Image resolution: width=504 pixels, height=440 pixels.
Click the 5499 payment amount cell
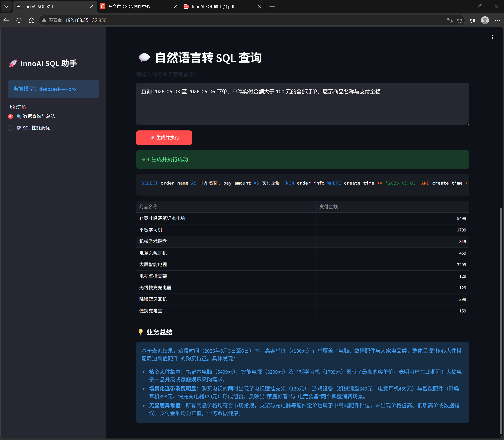tap(393, 218)
